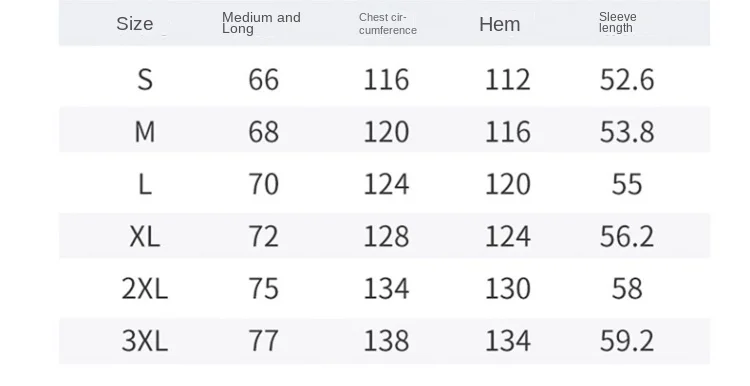
Task: Click the Size column header
Action: [135, 24]
